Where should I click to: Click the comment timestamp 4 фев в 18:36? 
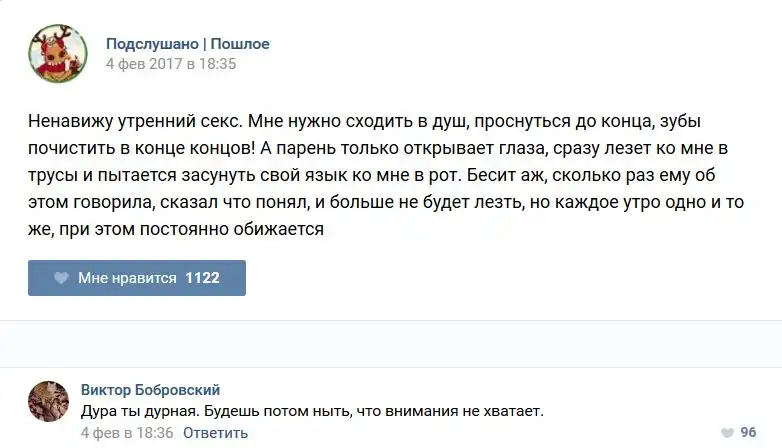[x=127, y=433]
